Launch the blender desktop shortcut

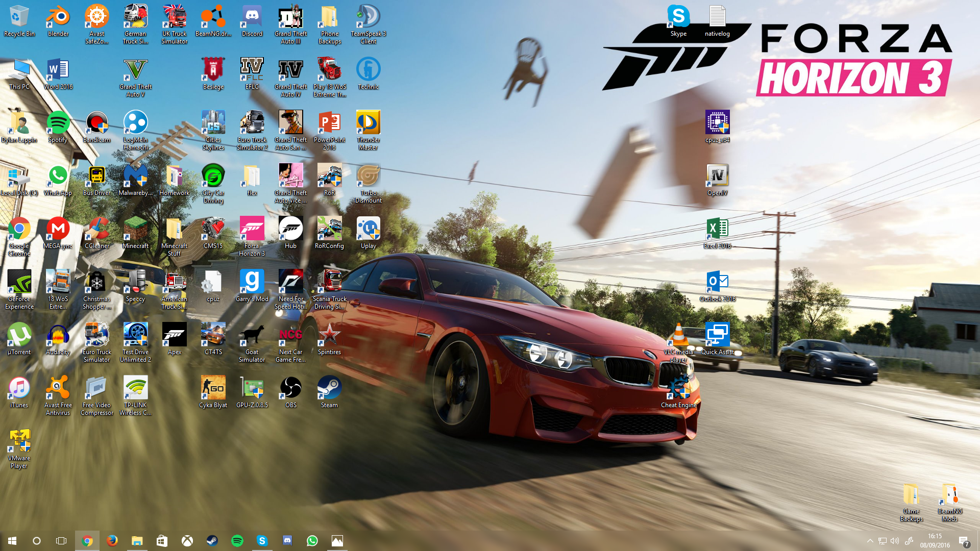click(x=58, y=21)
